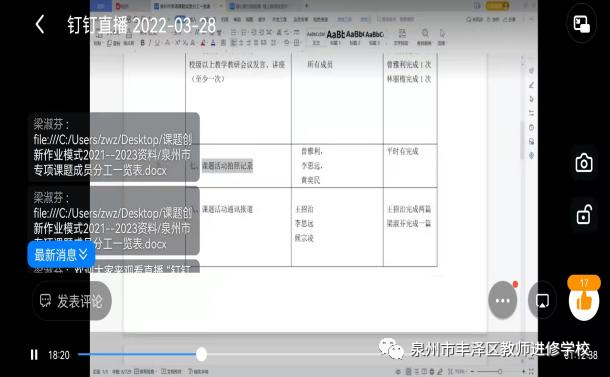Open the 发表评论 comment box
Viewport: 610px width, 377px height.
[x=72, y=301]
